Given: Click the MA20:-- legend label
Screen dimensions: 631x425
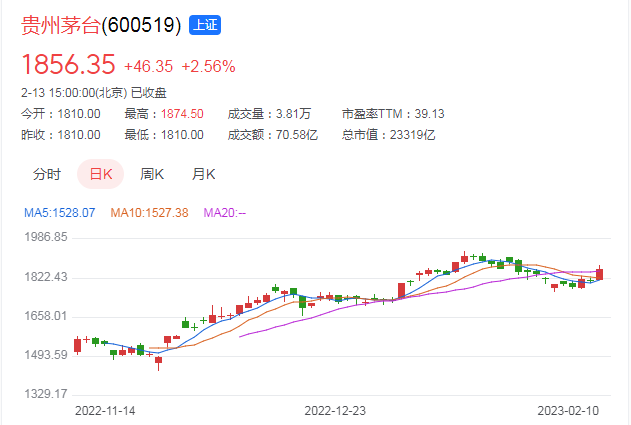Looking at the screenshot, I should coord(225,212).
